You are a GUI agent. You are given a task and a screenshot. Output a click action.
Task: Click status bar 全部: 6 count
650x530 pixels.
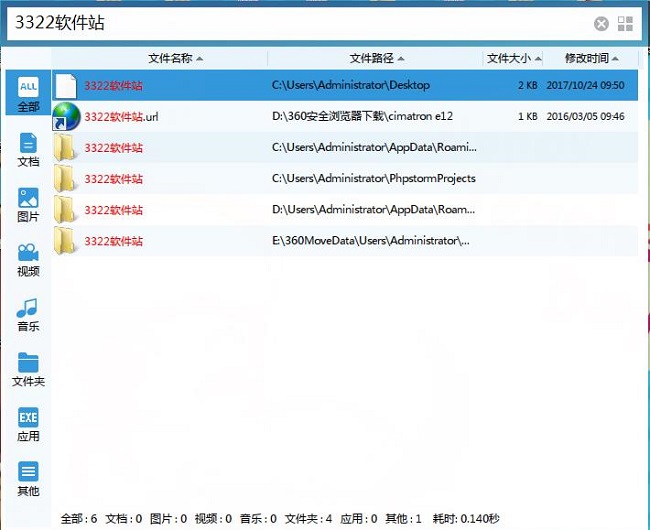(x=79, y=519)
